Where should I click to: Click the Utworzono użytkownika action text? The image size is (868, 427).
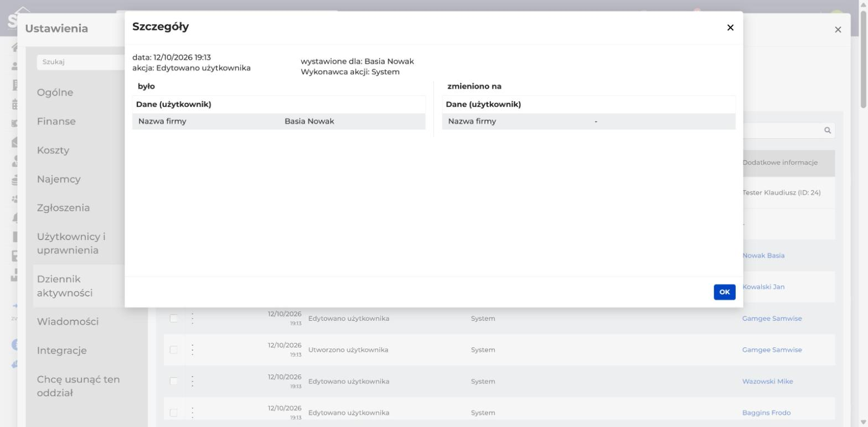click(x=348, y=350)
